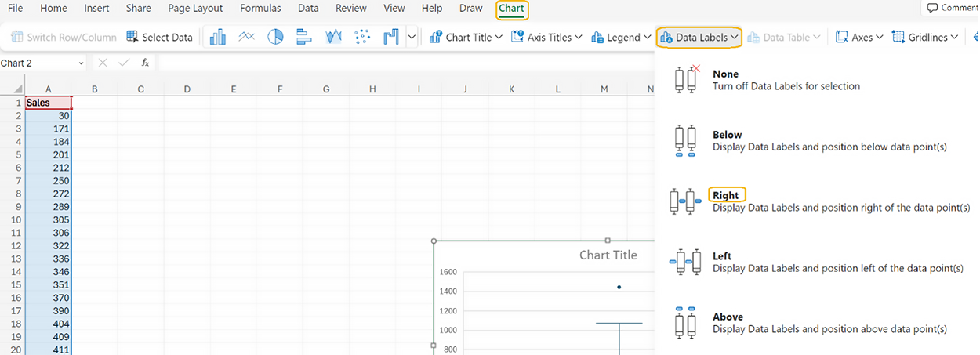
Task: Pick the pie chart type icon
Action: click(275, 37)
